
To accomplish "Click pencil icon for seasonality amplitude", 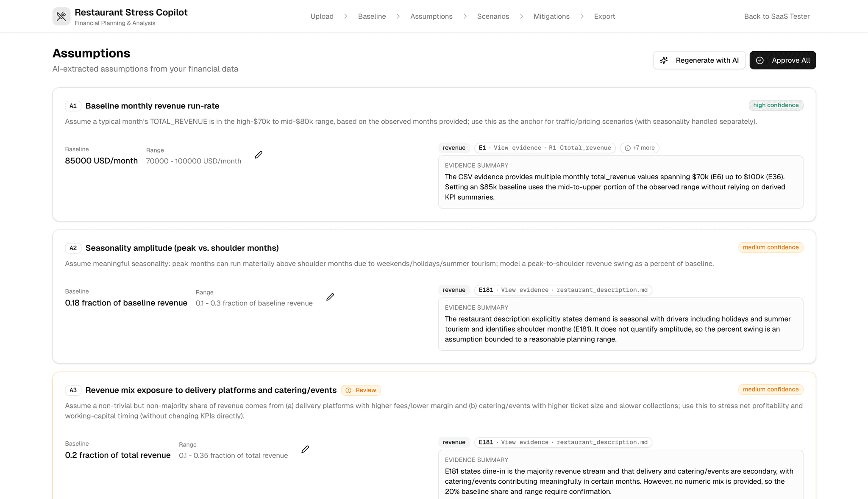I will [x=330, y=297].
